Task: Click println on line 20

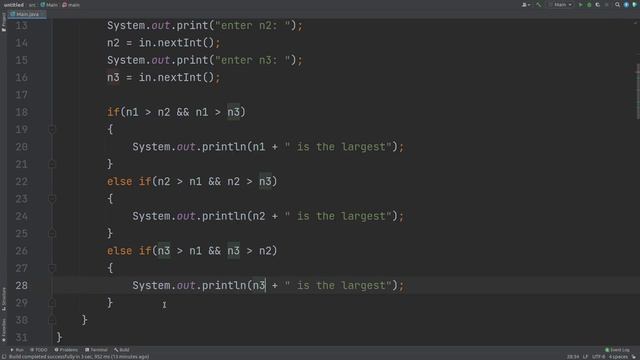Action: (x=224, y=147)
